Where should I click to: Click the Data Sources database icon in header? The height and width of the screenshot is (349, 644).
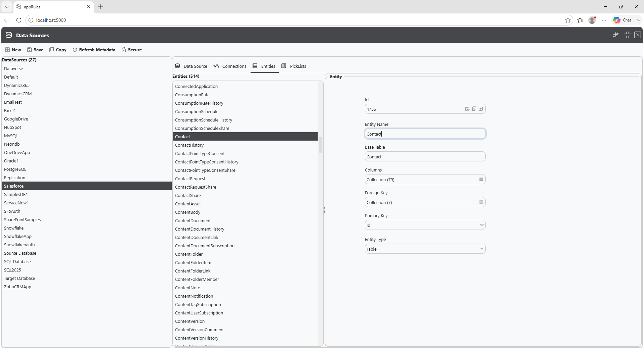(9, 35)
